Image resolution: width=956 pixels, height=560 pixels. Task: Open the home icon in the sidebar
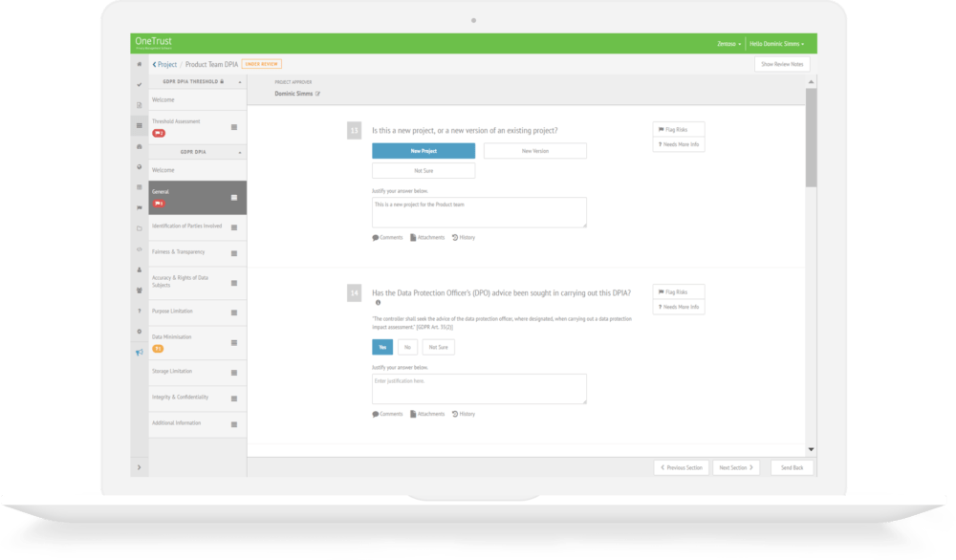coord(139,64)
